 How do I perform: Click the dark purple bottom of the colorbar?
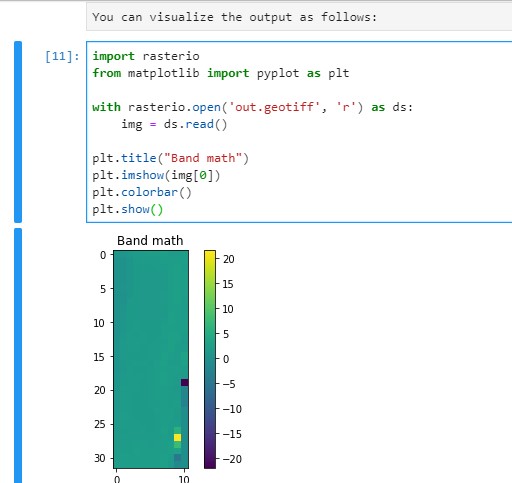tap(210, 464)
